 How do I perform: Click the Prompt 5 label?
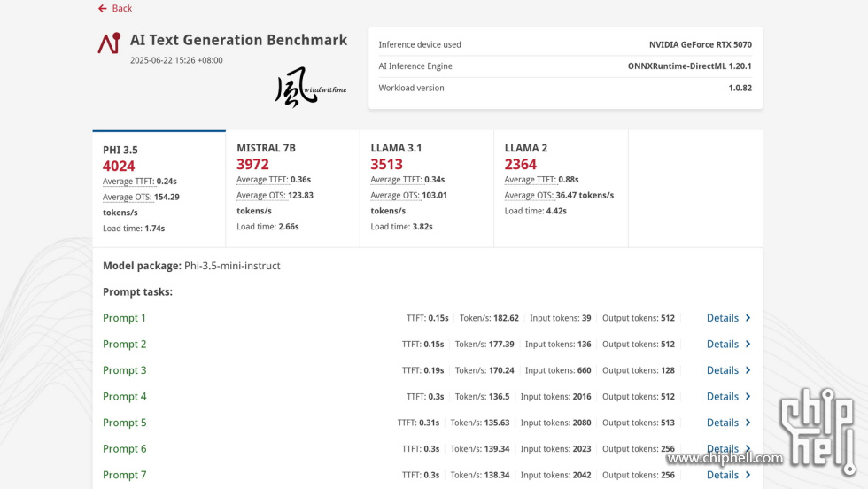tap(125, 423)
